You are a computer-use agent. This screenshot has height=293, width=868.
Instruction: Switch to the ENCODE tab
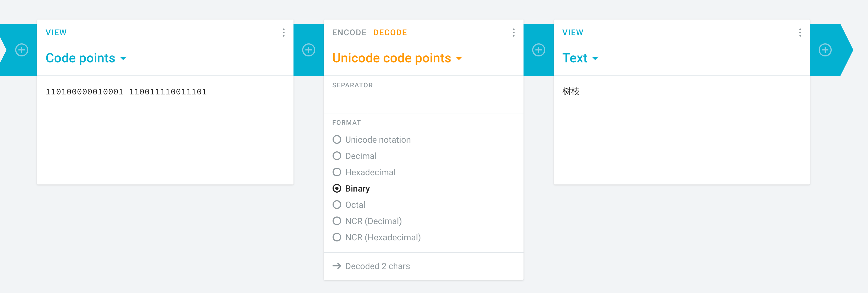[x=349, y=32]
